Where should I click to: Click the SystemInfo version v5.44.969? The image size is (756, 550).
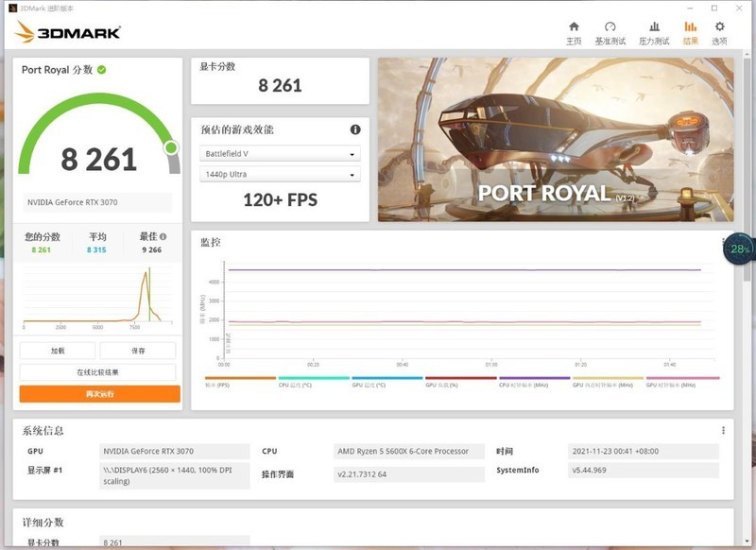644,470
